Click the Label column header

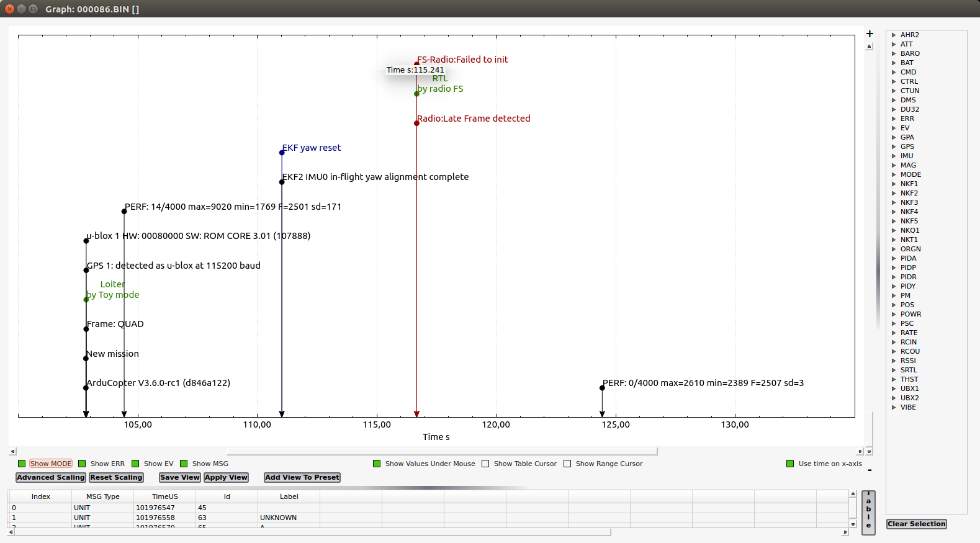click(289, 496)
